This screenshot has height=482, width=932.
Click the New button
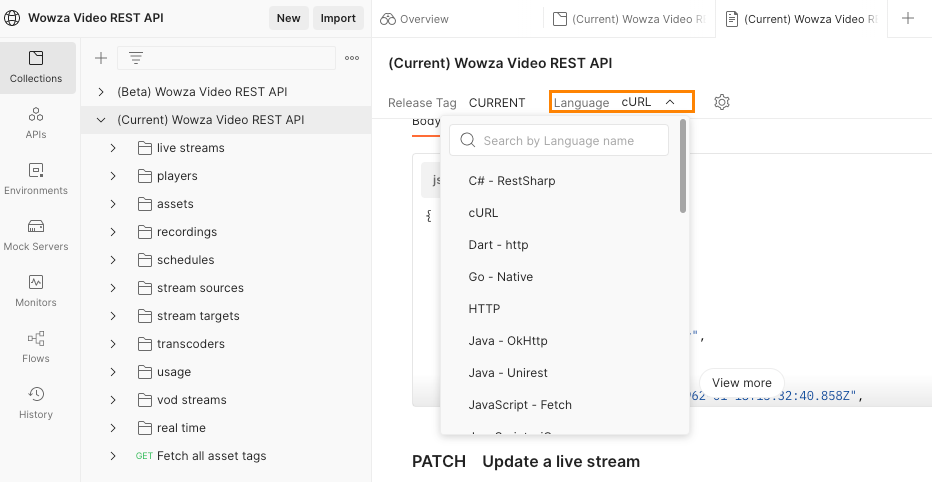click(x=288, y=18)
